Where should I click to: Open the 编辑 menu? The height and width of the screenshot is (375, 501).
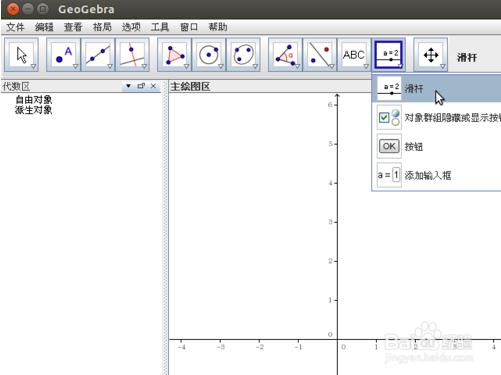click(44, 27)
